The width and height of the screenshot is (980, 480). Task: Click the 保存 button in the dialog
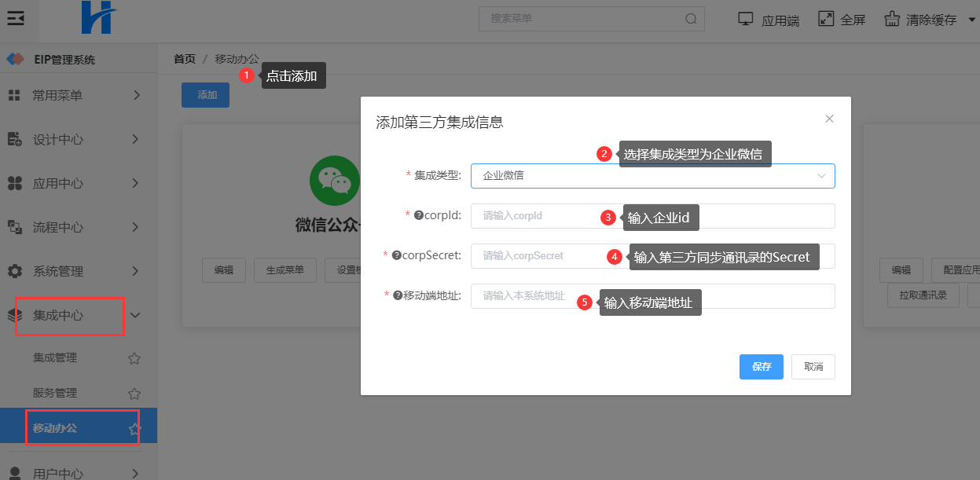(761, 367)
